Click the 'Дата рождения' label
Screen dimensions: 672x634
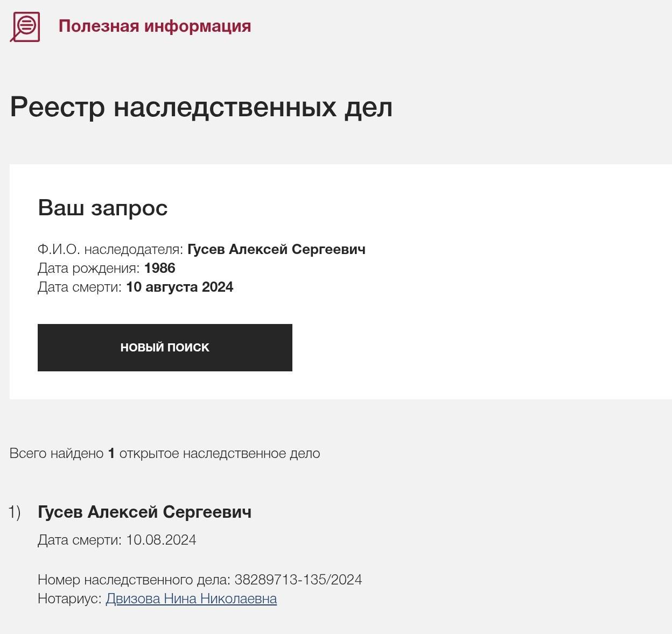(89, 268)
